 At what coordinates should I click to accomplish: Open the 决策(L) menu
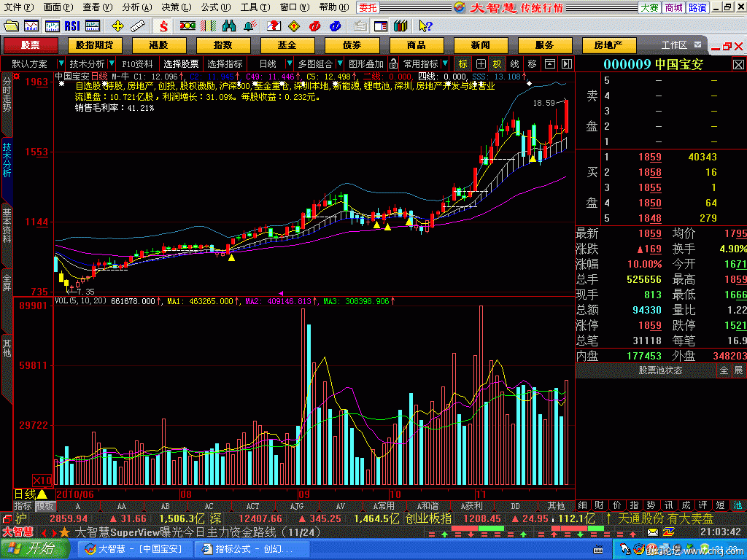(177, 7)
